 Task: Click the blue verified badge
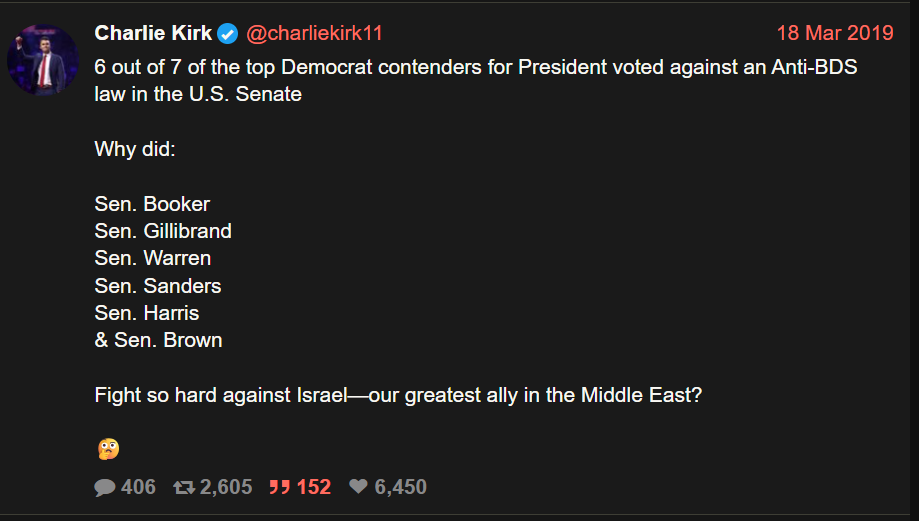pos(228,34)
